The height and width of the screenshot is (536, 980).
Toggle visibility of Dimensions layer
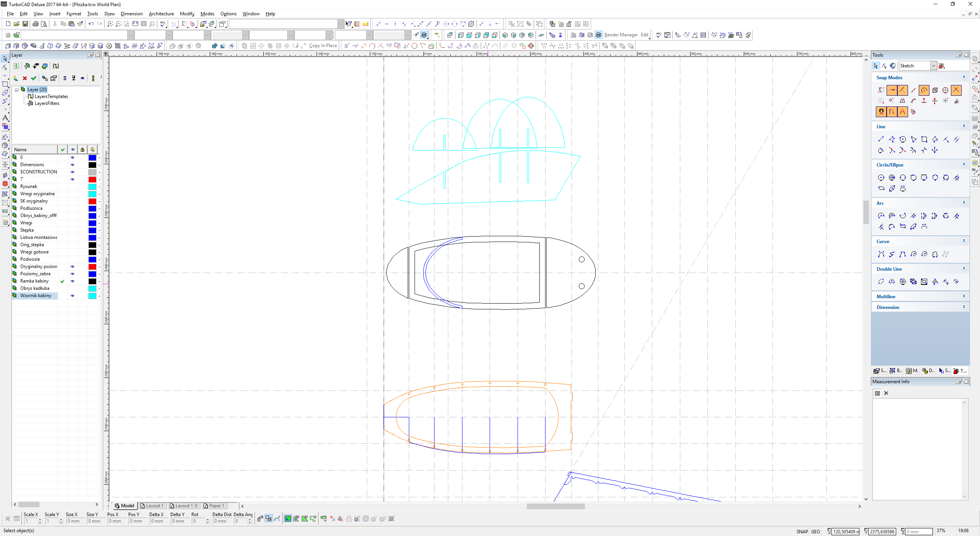[x=72, y=165]
